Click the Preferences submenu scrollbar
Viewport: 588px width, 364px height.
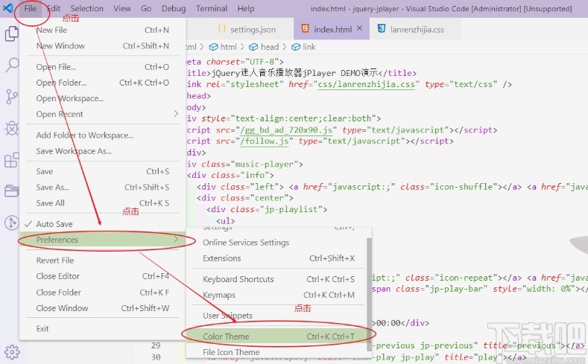(x=369, y=295)
